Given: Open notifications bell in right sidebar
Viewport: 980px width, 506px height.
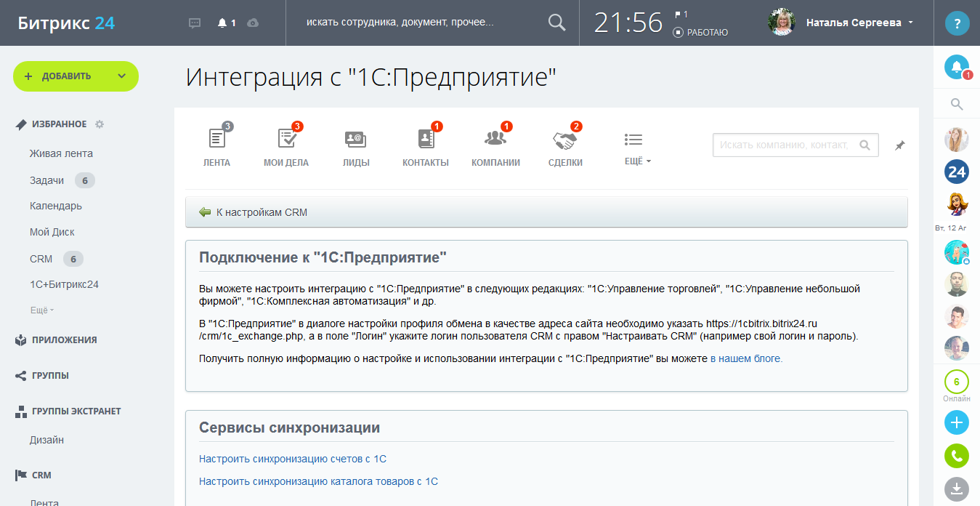Looking at the screenshot, I should point(956,67).
